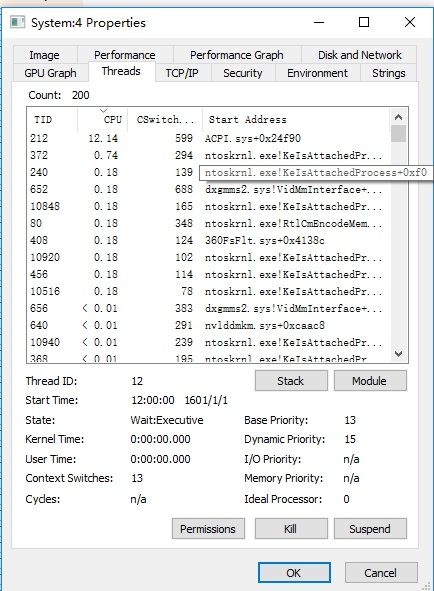
Task: Open the Performance Graph tab
Action: (237, 55)
